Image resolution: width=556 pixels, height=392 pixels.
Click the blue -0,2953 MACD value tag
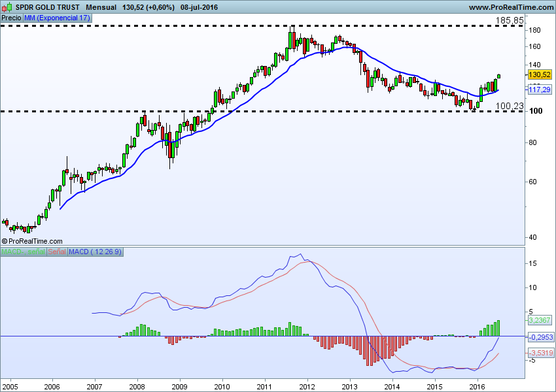tap(540, 336)
